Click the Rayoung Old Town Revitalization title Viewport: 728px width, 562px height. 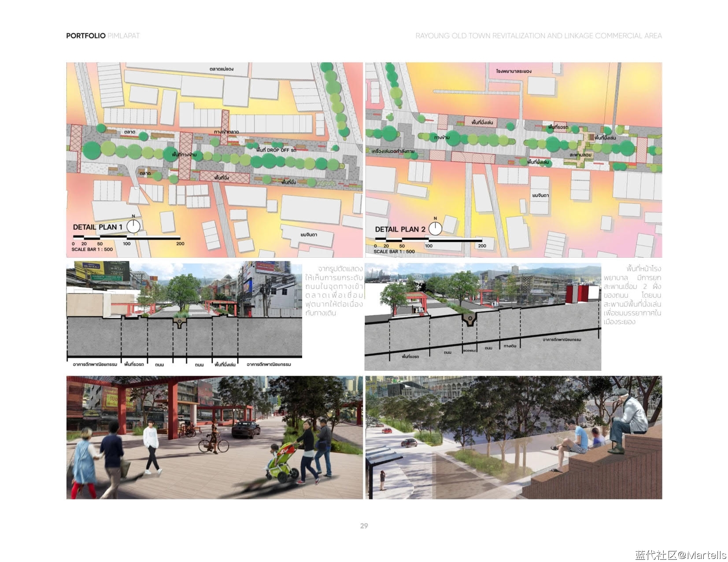538,36
